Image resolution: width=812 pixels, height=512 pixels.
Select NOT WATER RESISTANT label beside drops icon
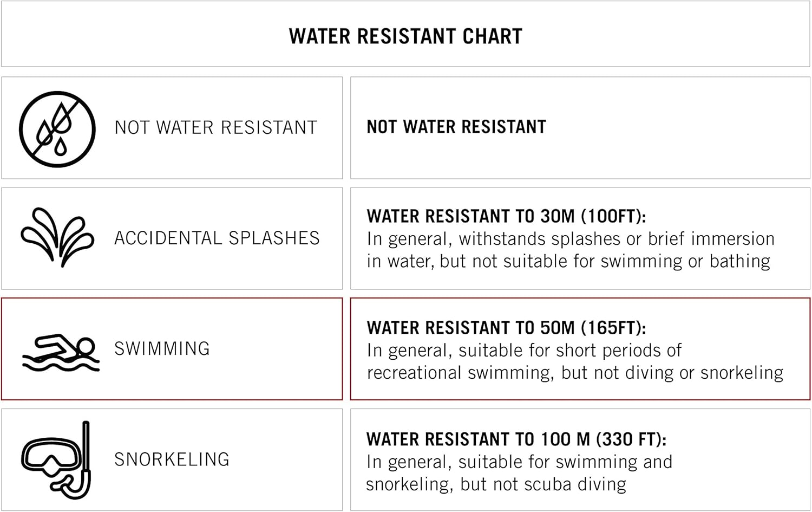215,128
